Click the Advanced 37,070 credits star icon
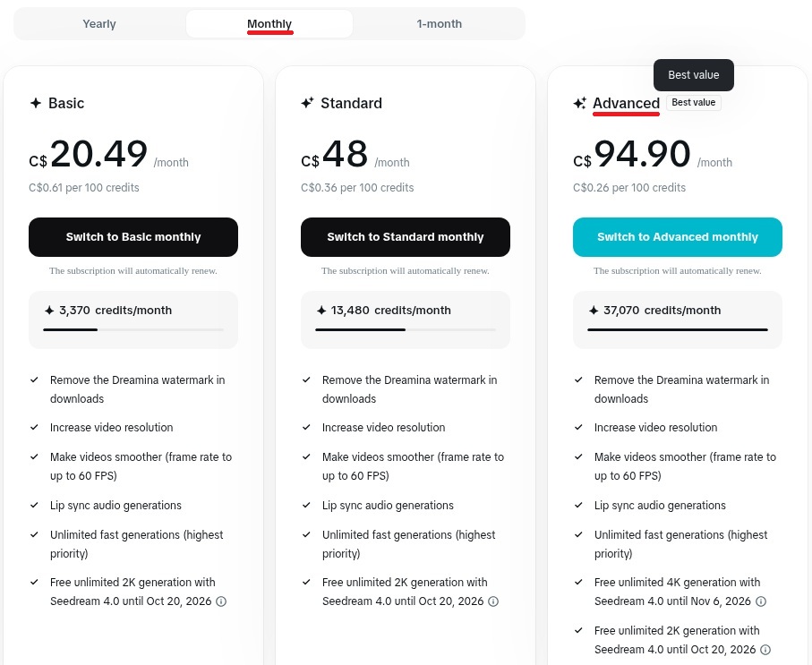Image resolution: width=812 pixels, height=665 pixels. [x=594, y=311]
